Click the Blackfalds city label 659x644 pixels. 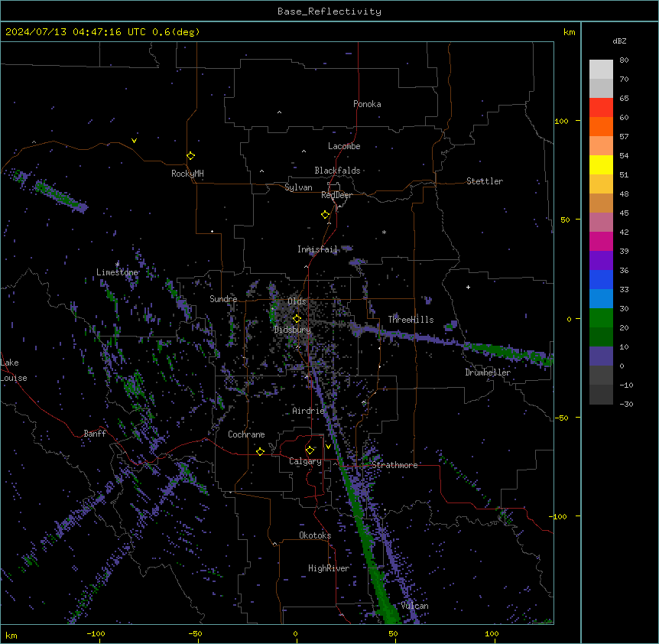337,171
